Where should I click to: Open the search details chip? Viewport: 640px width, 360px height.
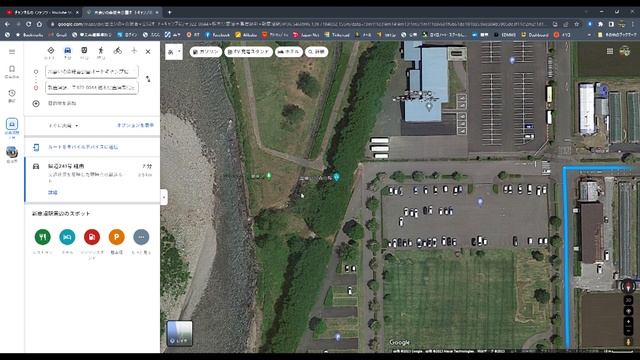316,52
